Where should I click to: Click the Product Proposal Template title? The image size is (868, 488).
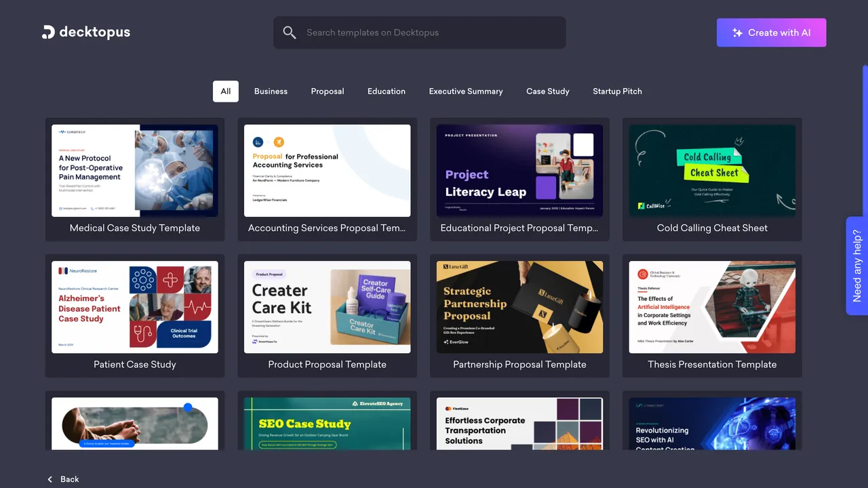(327, 365)
